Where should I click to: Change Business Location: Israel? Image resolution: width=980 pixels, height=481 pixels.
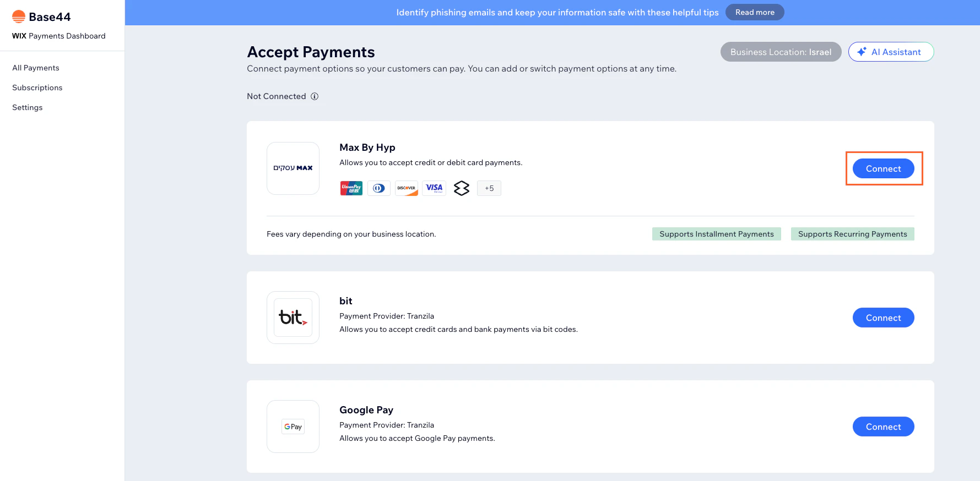click(781, 52)
